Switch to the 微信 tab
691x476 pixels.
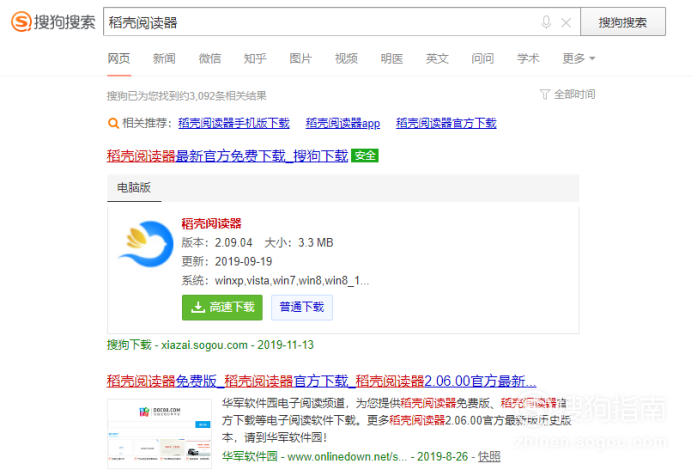pyautogui.click(x=210, y=58)
